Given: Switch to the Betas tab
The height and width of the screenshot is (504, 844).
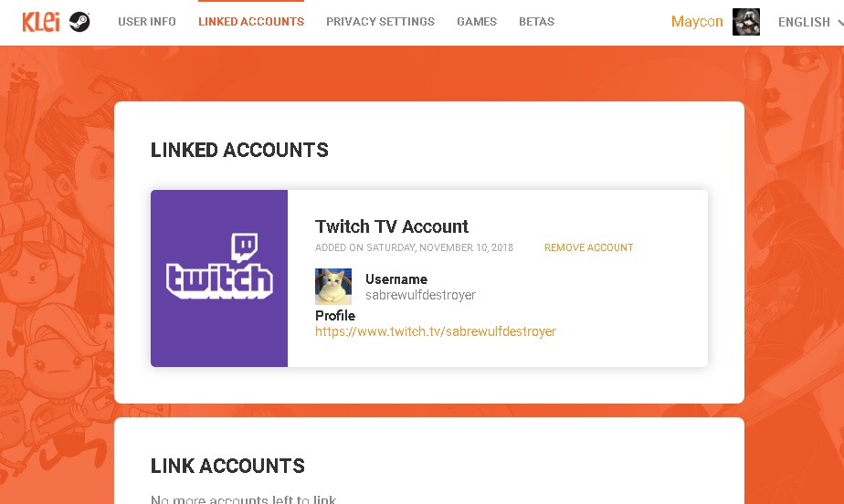Looking at the screenshot, I should 536,22.
